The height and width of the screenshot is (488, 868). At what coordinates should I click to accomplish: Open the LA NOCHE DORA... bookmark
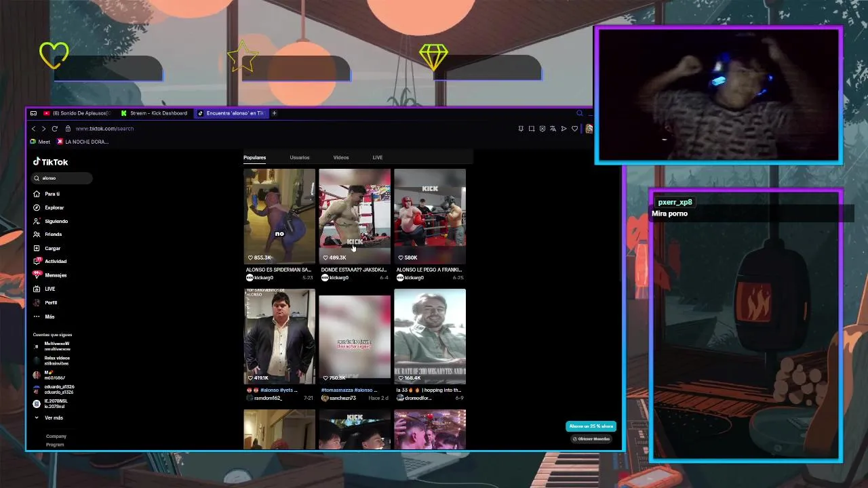click(83, 142)
